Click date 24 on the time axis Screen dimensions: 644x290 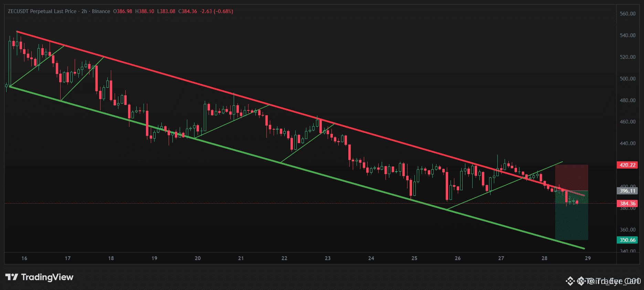coord(371,258)
